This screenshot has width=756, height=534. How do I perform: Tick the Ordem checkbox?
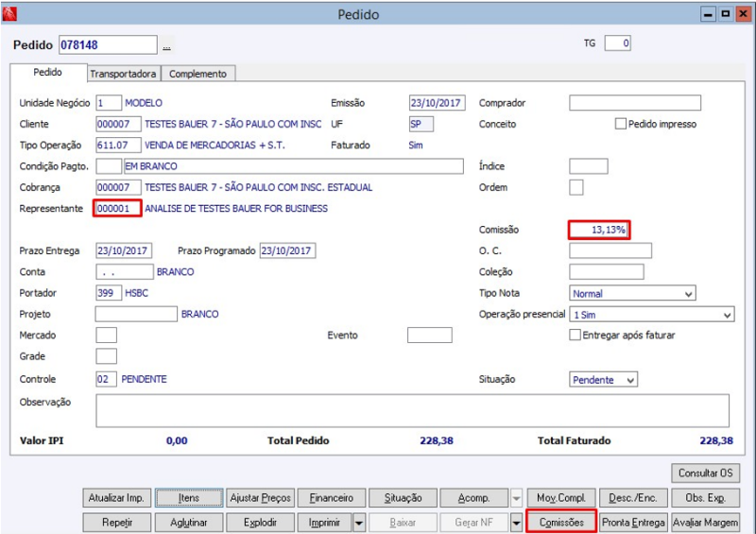[x=576, y=187]
